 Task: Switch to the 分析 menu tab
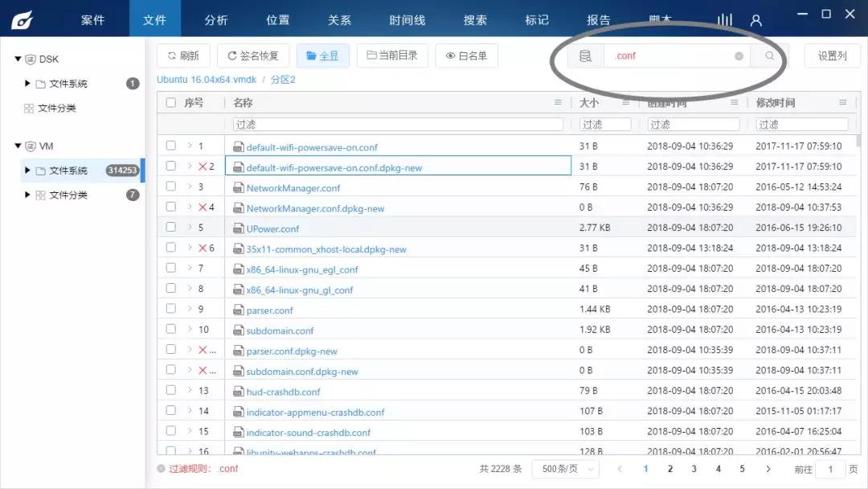tap(215, 19)
